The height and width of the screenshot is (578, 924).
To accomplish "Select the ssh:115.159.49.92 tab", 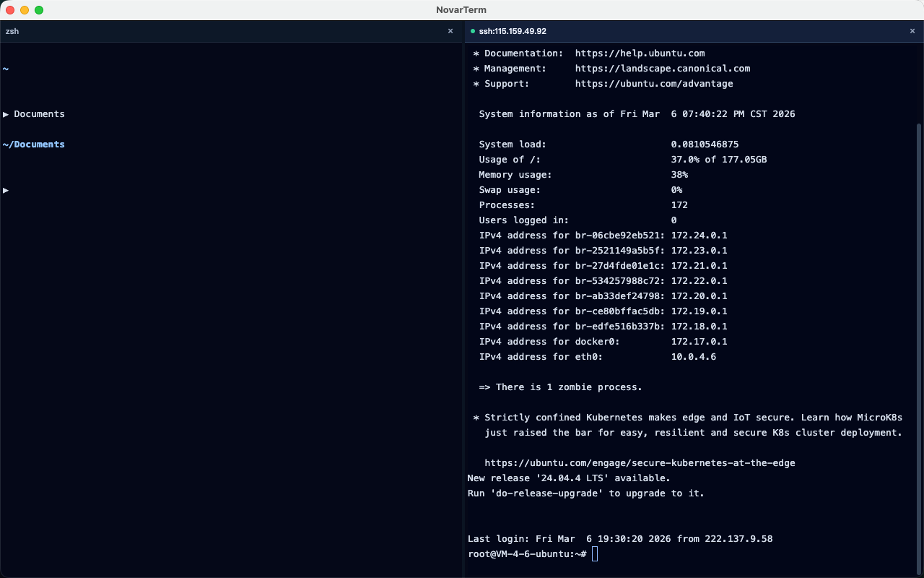I will pos(514,31).
